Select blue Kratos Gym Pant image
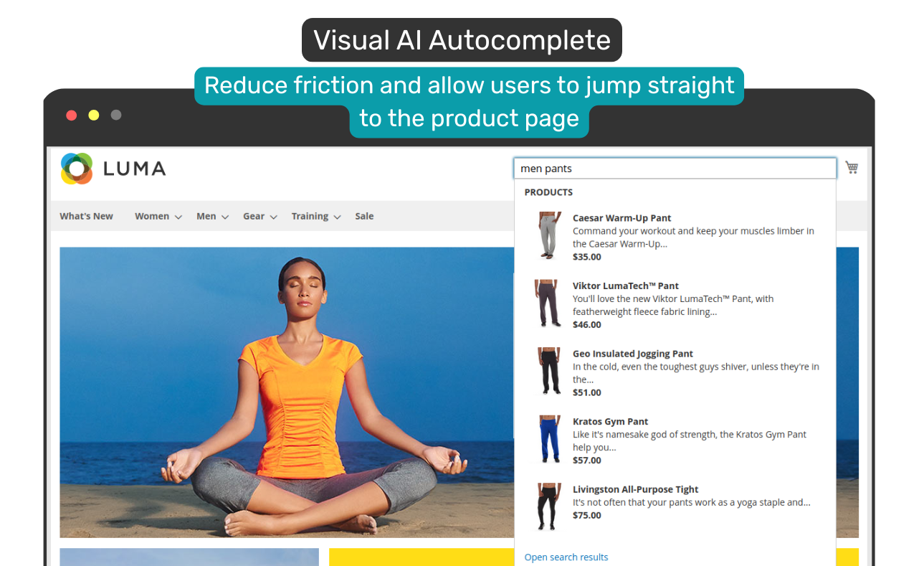 (x=549, y=439)
